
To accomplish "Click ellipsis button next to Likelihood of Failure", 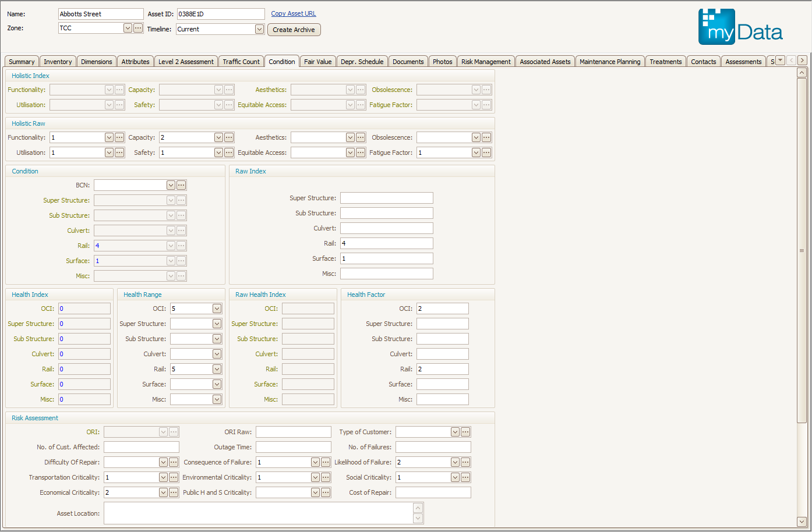I will pyautogui.click(x=465, y=462).
